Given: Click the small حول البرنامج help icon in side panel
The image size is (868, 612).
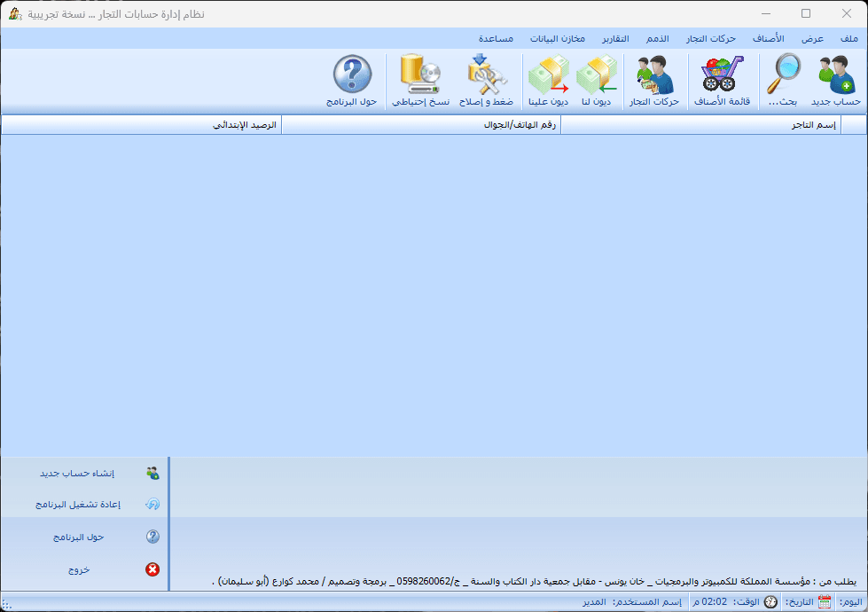Looking at the screenshot, I should [152, 536].
